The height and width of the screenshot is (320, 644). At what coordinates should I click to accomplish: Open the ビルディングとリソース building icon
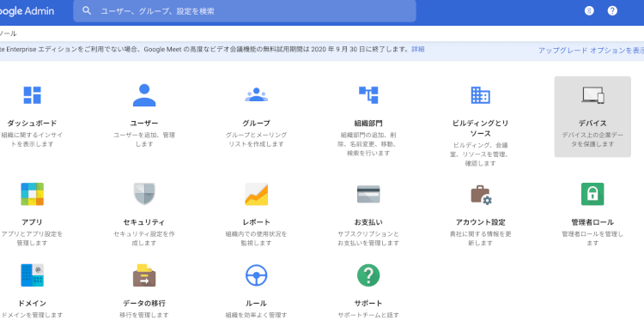point(480,95)
